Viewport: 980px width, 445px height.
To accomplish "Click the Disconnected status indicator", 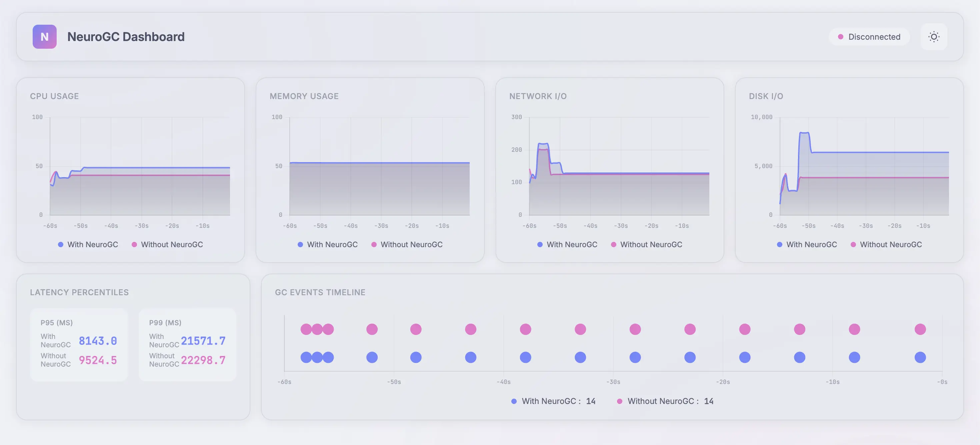I will coord(869,37).
